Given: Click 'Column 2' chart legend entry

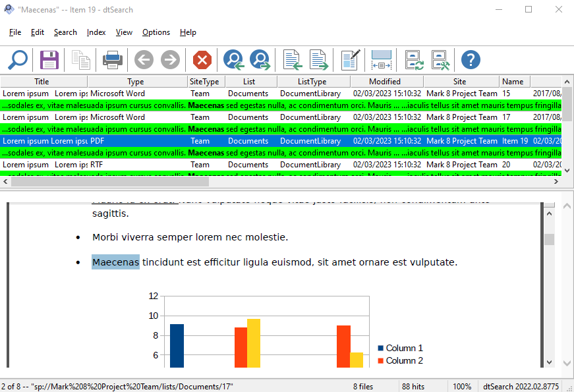Looking at the screenshot, I should pyautogui.click(x=401, y=360).
